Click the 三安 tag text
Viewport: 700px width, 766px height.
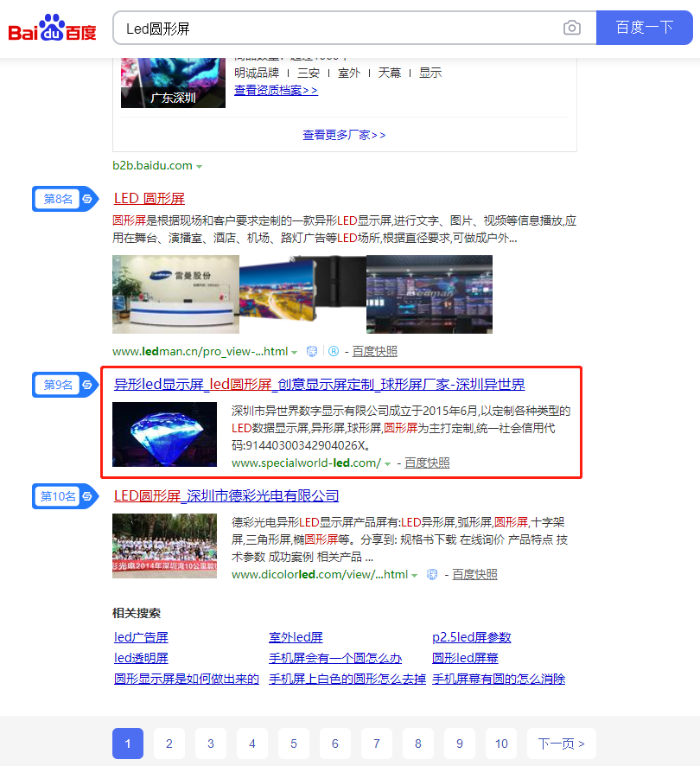click(309, 73)
